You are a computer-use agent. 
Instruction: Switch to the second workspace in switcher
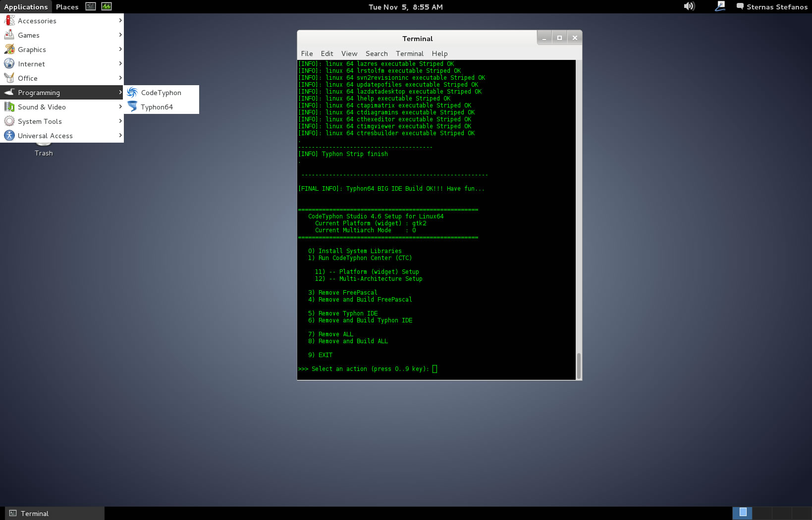762,513
